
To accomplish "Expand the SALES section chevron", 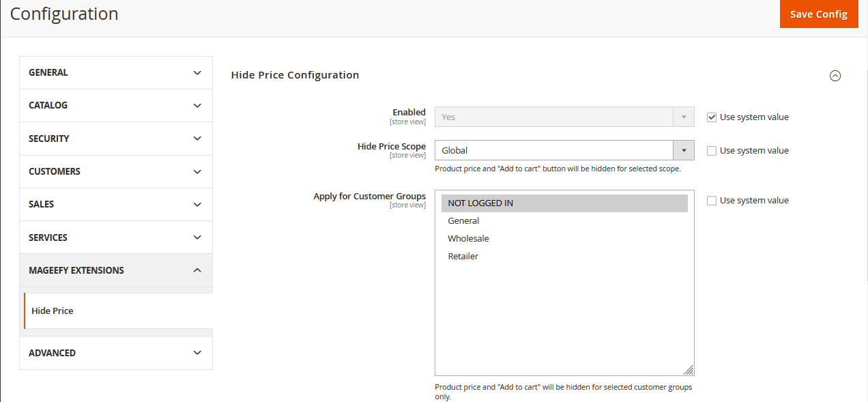I will point(197,204).
